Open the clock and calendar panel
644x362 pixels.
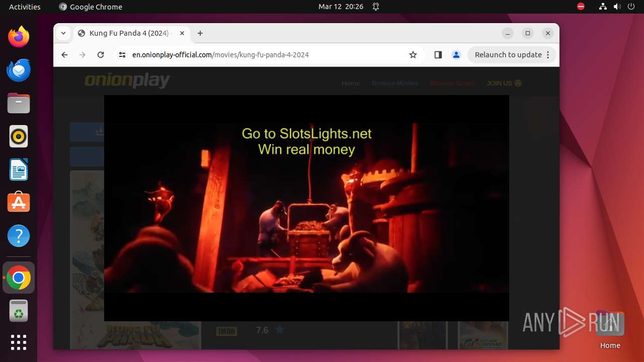coord(341,7)
